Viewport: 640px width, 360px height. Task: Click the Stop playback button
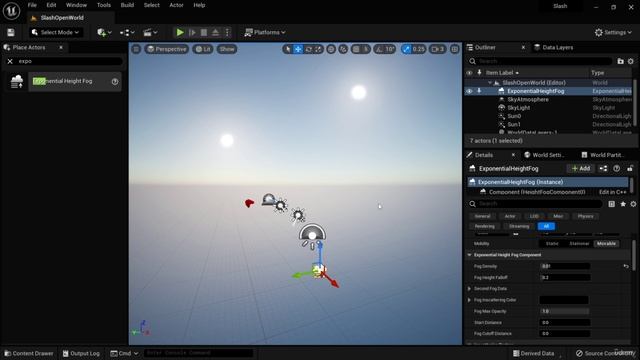(204, 32)
